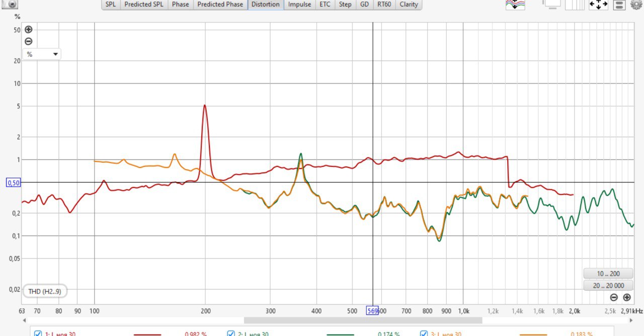Zoom in the vertical axis with the plus icon
This screenshot has width=644, height=336.
[28, 30]
